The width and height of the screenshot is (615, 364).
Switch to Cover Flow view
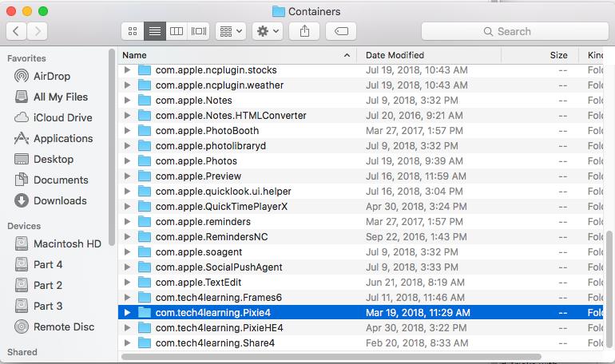point(198,31)
